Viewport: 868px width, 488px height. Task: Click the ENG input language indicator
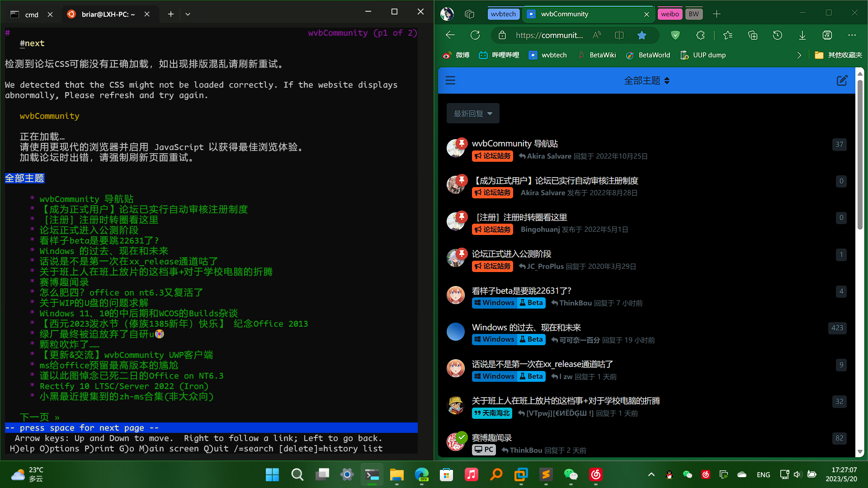click(x=763, y=475)
